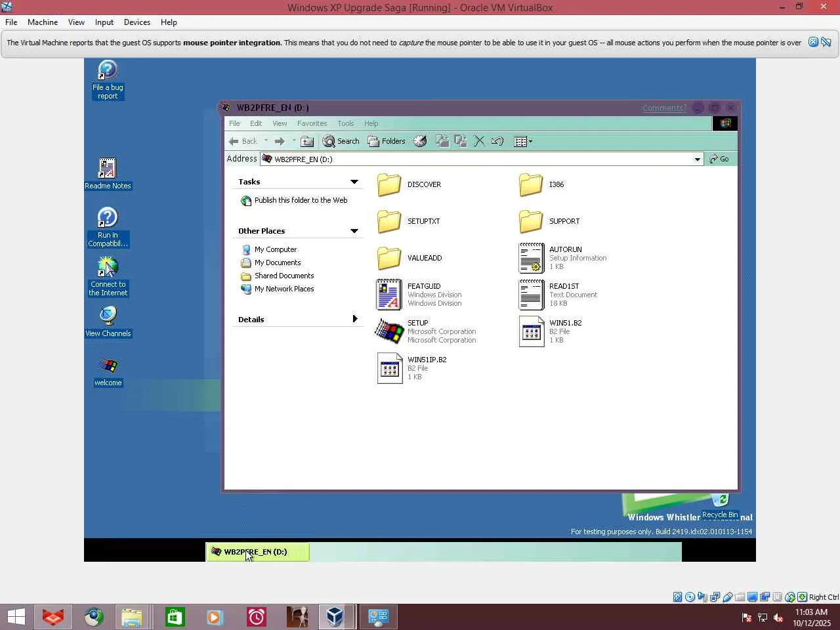Image resolution: width=840 pixels, height=630 pixels.
Task: Open VirtualBox Devices menu
Action: click(137, 22)
